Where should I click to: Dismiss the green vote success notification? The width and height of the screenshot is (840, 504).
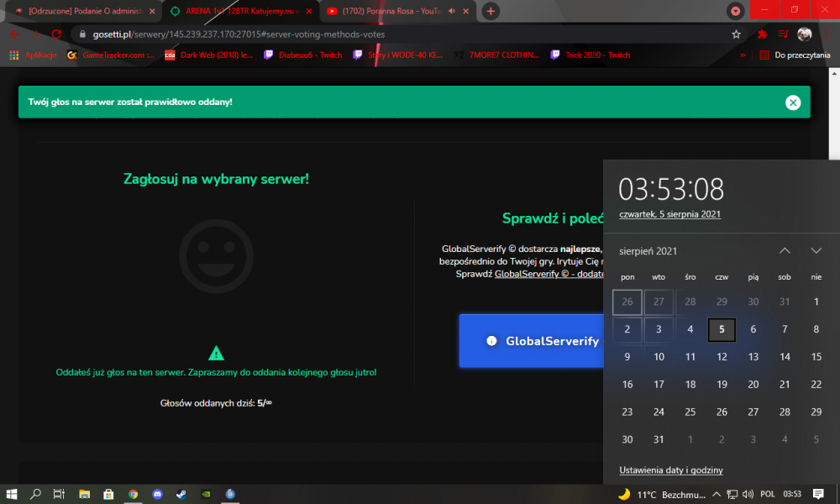pyautogui.click(x=793, y=102)
